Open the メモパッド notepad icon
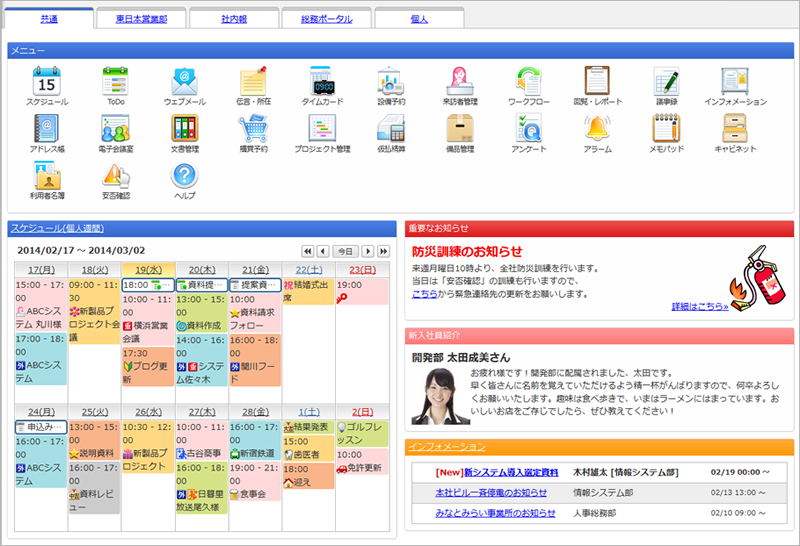Viewport: 800px width, 546px height. [x=666, y=128]
